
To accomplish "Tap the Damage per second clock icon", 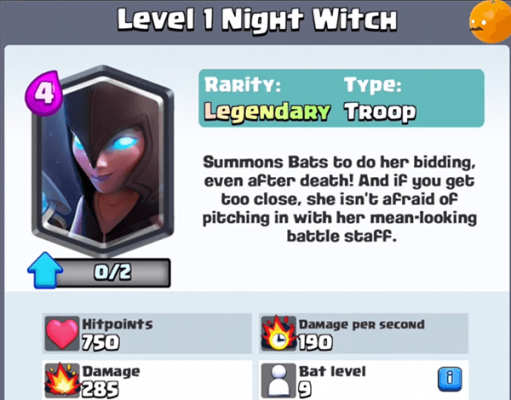I will (x=279, y=333).
